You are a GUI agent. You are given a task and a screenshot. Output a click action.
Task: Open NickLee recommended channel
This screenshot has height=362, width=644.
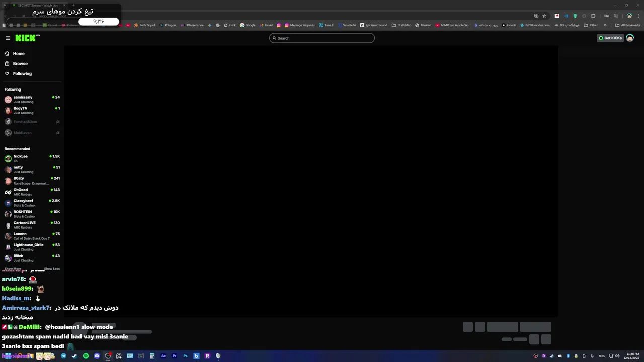(x=31, y=158)
